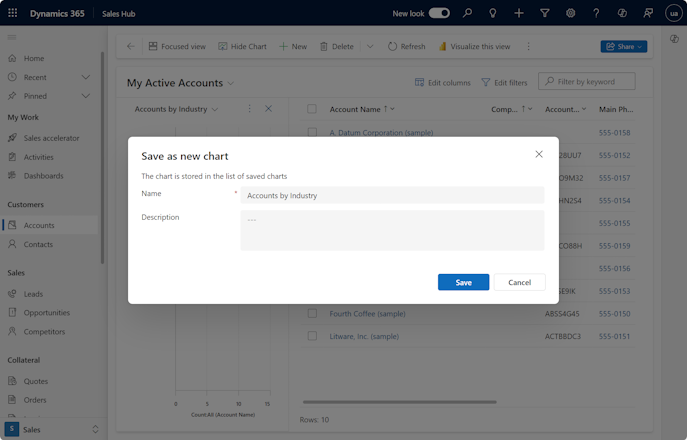687x440 pixels.
Task: Click the horizontal grid scrollbar
Action: pyautogui.click(x=400, y=402)
